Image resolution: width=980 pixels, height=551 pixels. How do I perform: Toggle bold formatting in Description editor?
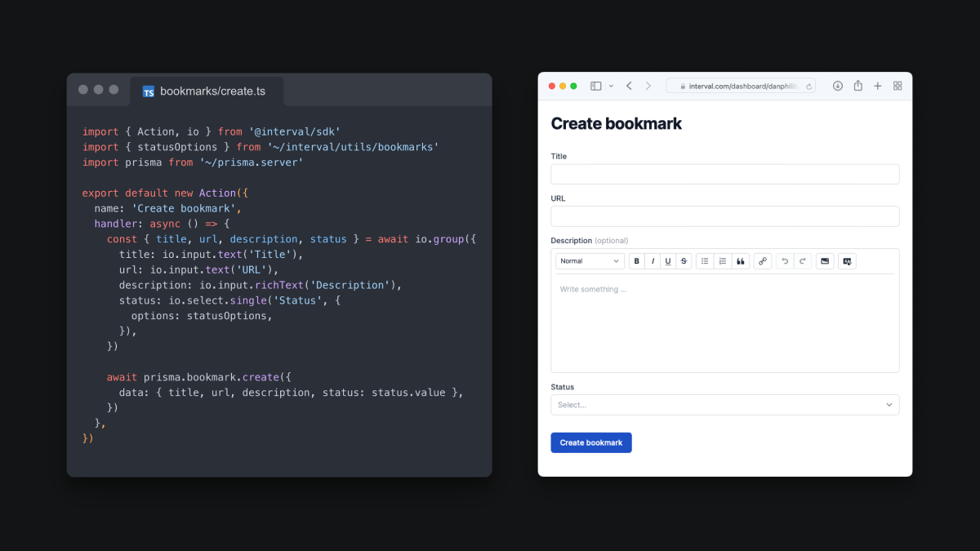(x=636, y=261)
